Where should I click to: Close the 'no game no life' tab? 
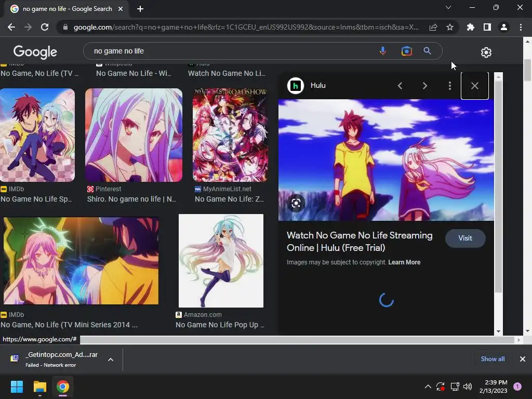[121, 9]
